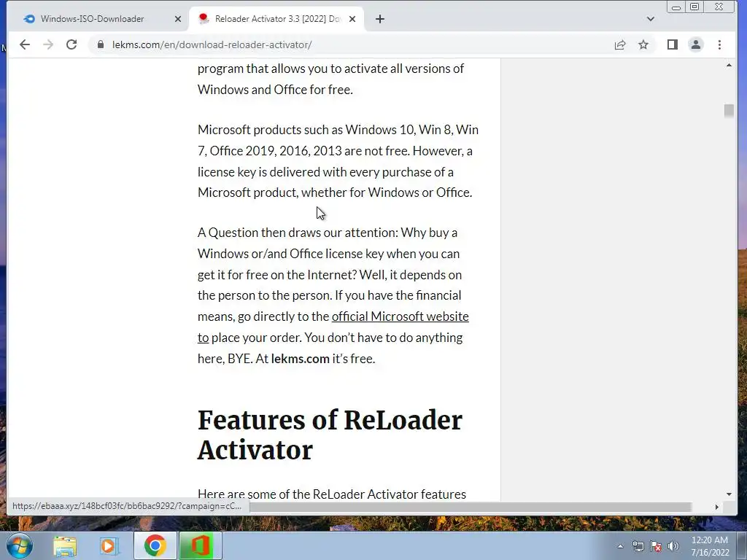Image resolution: width=747 pixels, height=560 pixels.
Task: Close the Reloader Activator tab
Action: tap(352, 19)
